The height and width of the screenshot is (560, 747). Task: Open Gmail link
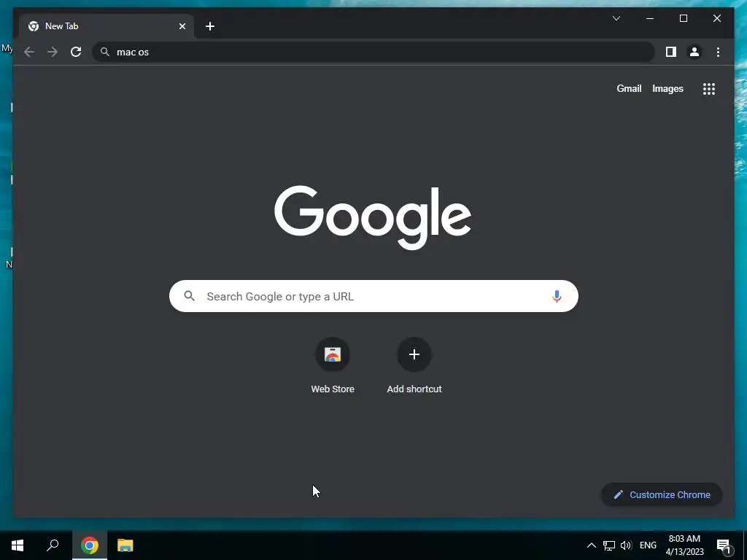point(629,88)
